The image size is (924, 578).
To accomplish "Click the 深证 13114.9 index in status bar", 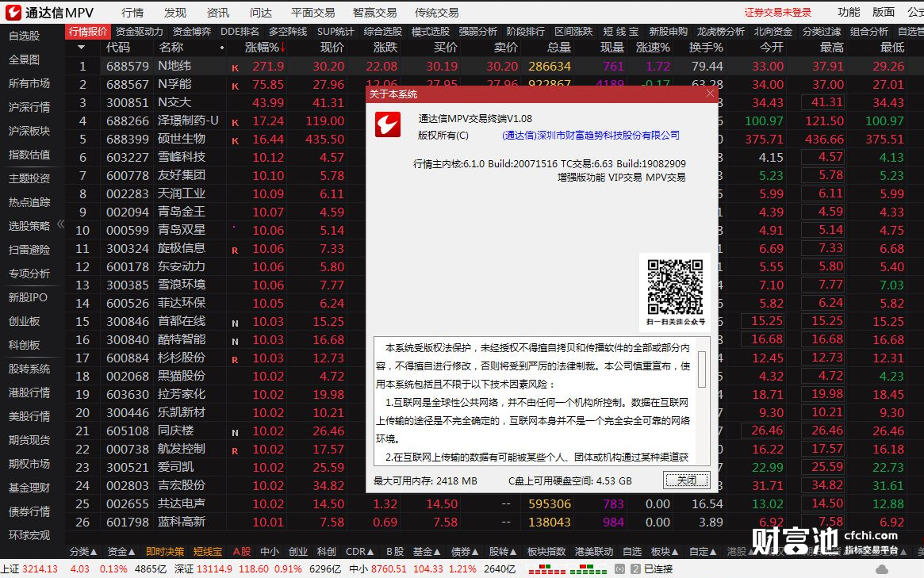I will (204, 569).
